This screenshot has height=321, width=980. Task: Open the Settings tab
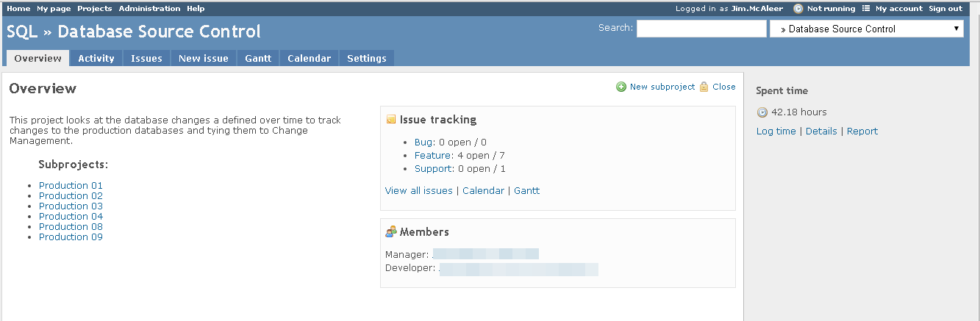(367, 58)
